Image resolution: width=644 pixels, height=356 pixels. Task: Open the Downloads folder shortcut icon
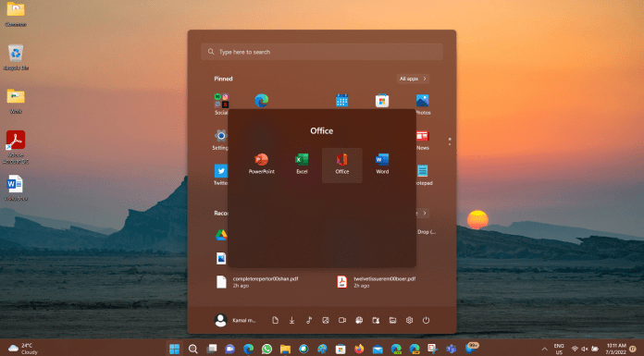[291, 320]
